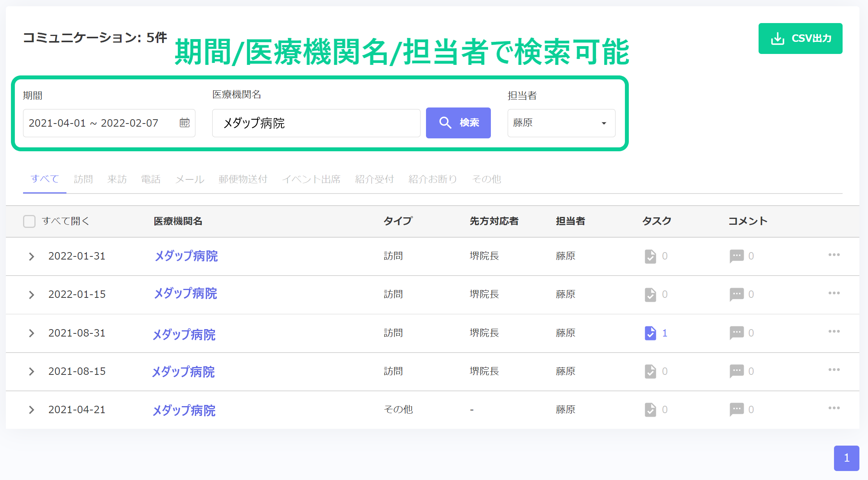Open more options menu for 2021-08-31 row
Viewport: 868px width, 480px height.
(x=834, y=331)
